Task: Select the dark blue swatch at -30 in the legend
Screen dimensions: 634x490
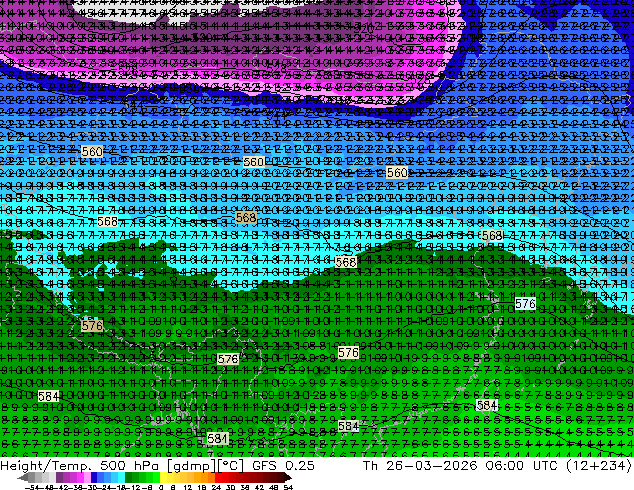Action: [x=94, y=477]
